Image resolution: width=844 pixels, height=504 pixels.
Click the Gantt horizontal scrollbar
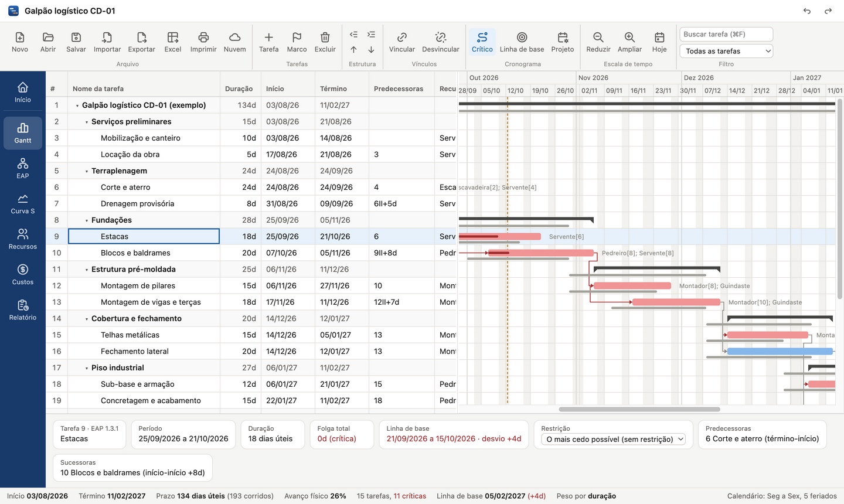[639, 409]
